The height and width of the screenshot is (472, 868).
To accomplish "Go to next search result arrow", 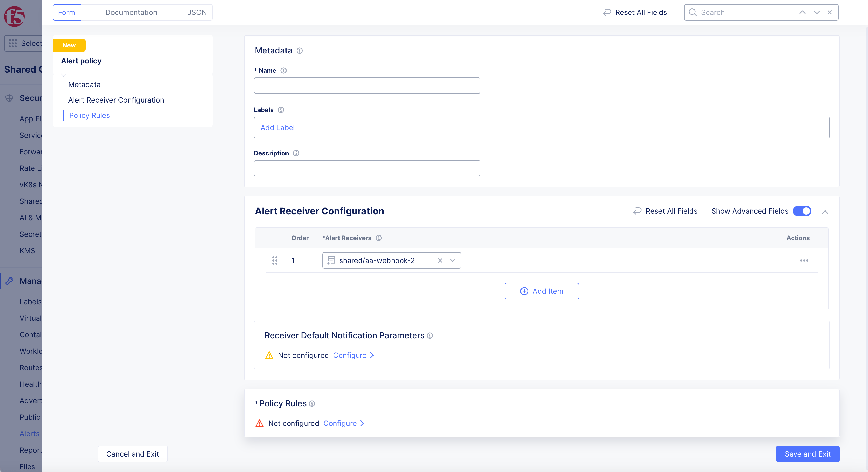I will 817,12.
